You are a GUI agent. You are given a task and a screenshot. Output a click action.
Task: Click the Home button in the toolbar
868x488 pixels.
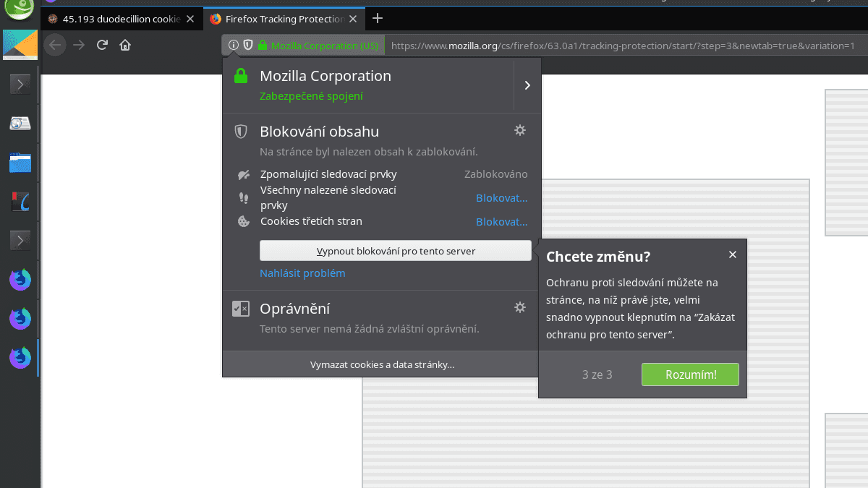tap(125, 45)
